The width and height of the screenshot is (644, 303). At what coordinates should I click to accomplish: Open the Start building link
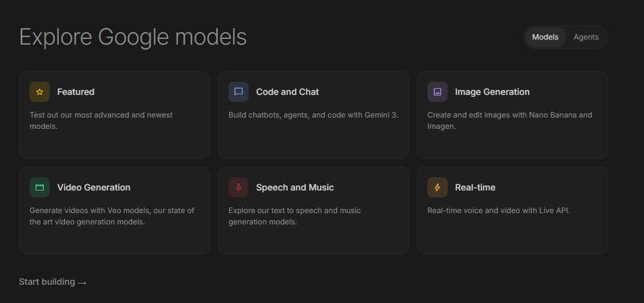53,282
